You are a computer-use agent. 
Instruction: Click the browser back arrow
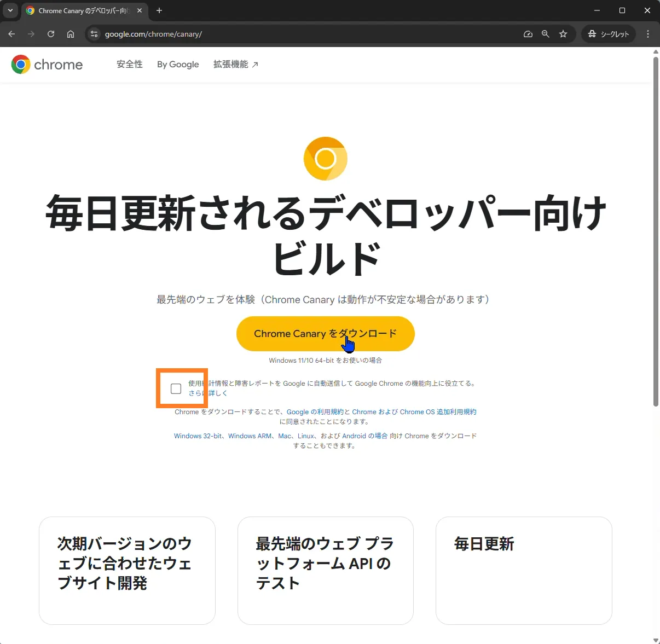pos(11,34)
